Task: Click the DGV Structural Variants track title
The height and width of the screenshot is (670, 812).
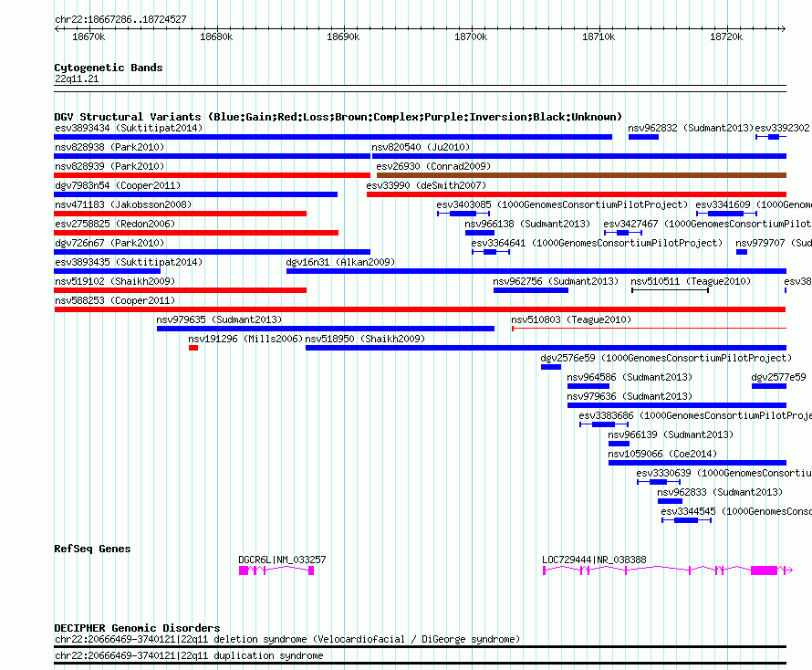Action: (338, 117)
